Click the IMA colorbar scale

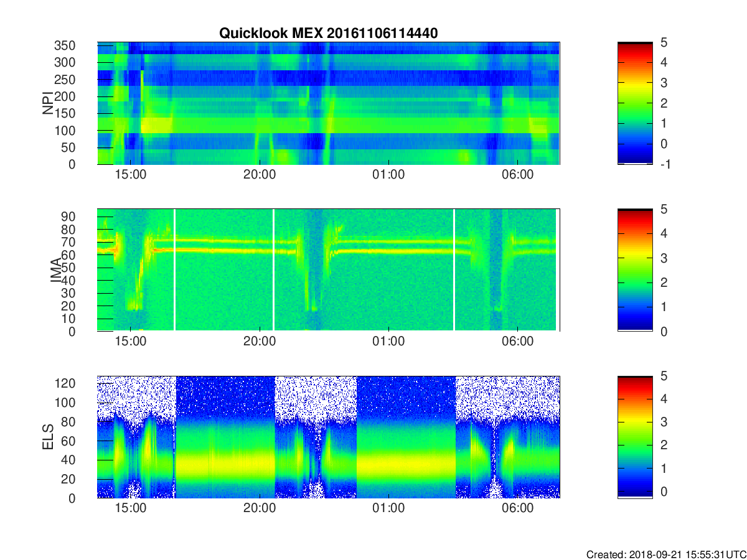pyautogui.click(x=635, y=270)
